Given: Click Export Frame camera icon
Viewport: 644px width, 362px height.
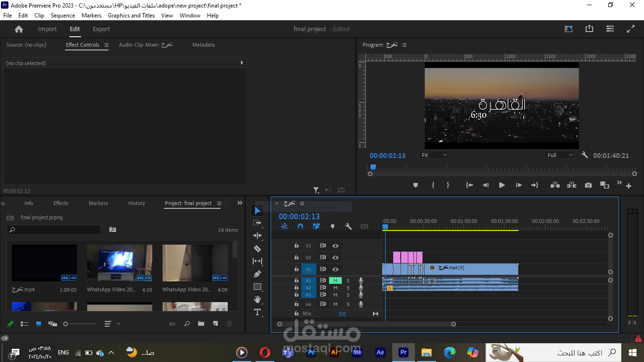Looking at the screenshot, I should coord(588,185).
